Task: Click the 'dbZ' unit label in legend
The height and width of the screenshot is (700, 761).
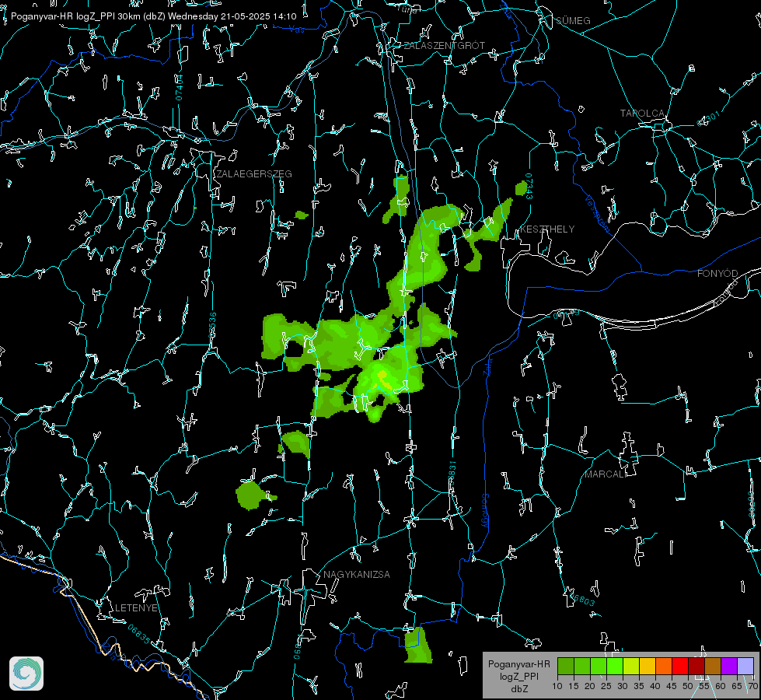Action: [518, 689]
